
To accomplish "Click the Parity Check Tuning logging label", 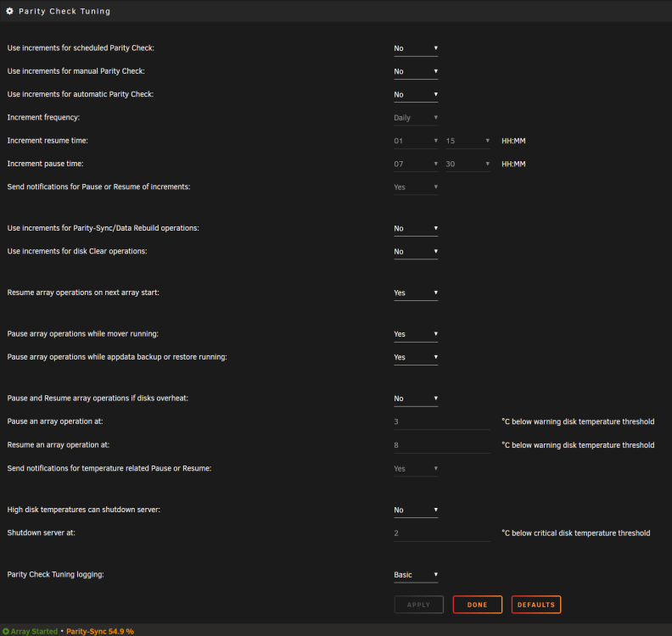I will 56,574.
